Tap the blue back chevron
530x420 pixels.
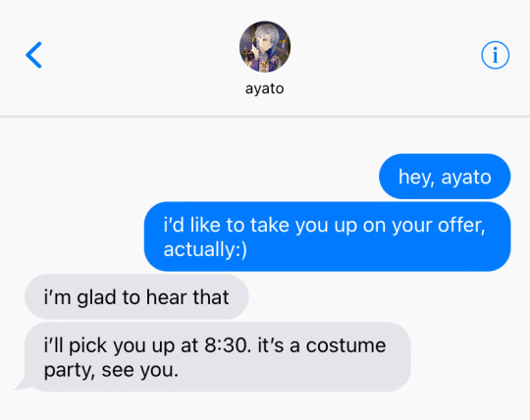tap(33, 55)
